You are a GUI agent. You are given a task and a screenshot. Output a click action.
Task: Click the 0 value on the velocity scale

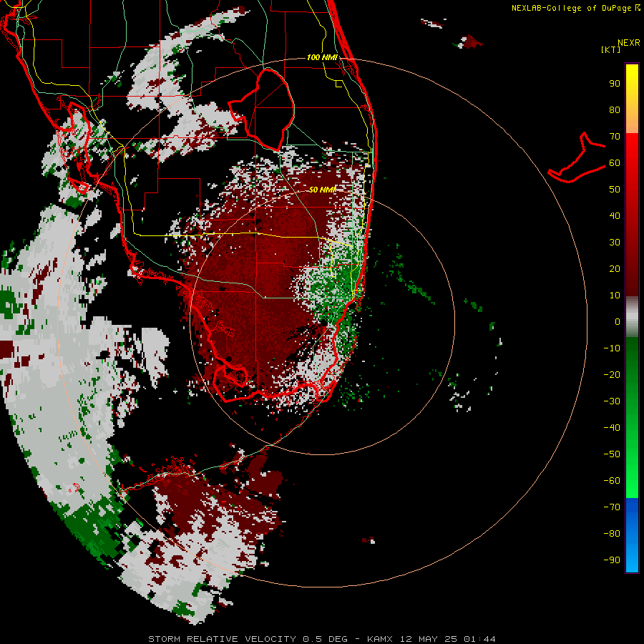tap(618, 322)
